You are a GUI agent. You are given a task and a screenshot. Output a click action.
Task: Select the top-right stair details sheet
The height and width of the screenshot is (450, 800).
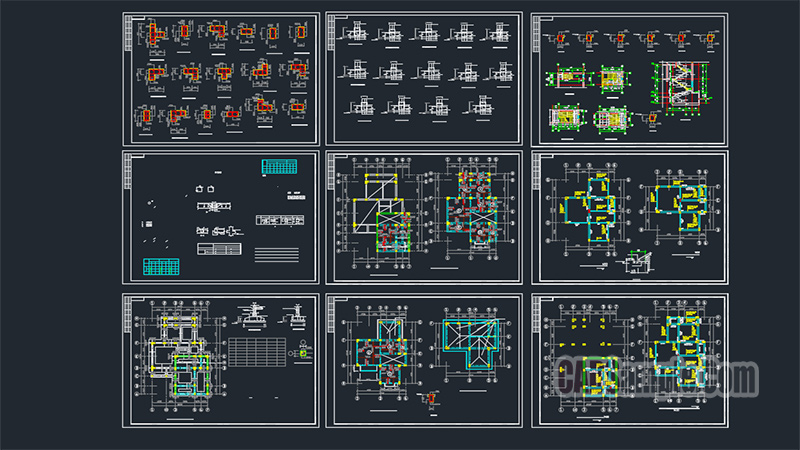tap(627, 78)
